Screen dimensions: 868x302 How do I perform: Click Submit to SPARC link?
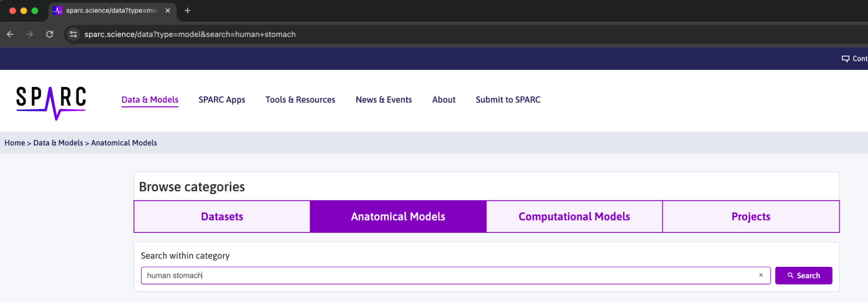click(x=508, y=100)
